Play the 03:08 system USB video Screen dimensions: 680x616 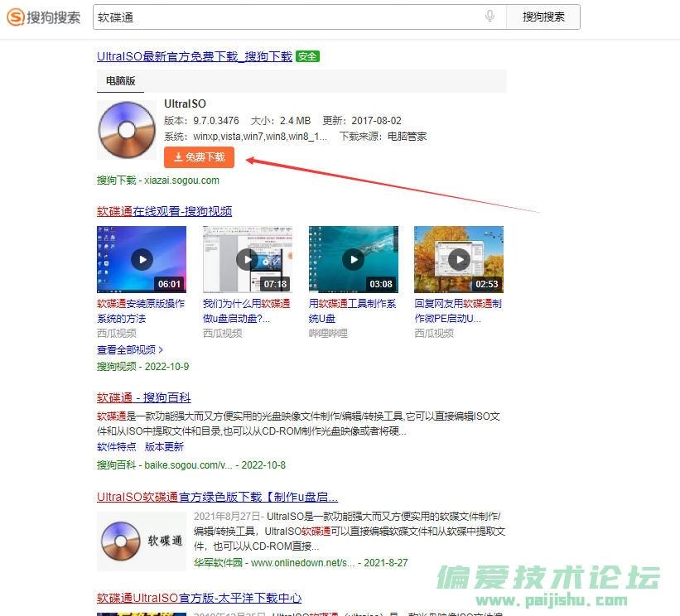pos(353,259)
